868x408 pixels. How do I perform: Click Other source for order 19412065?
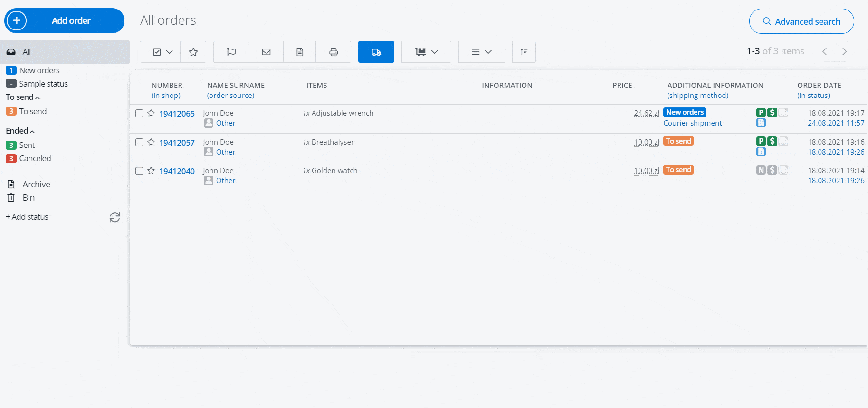[226, 123]
